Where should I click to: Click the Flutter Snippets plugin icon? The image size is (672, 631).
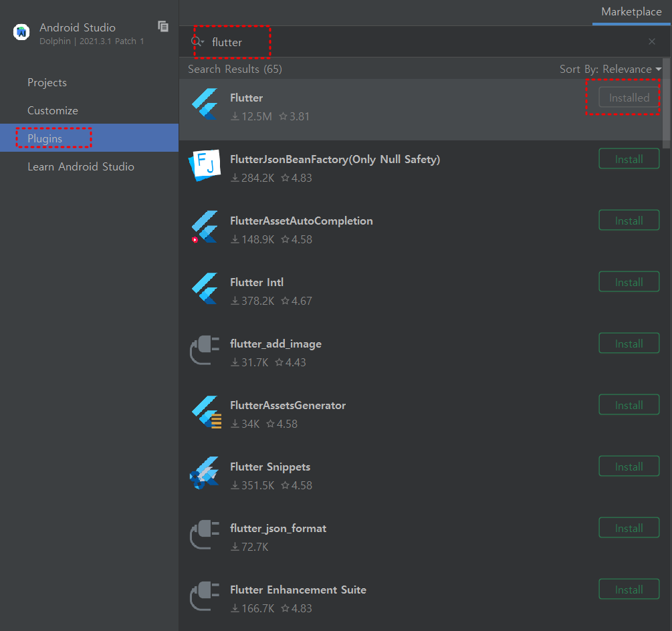click(x=205, y=473)
